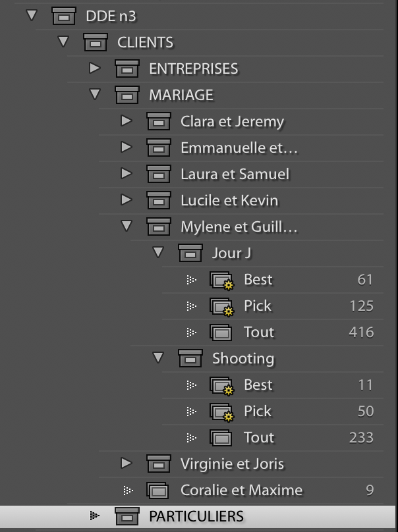This screenshot has width=398, height=532.
Task: Open the Tout collection under Jour J
Action: pyautogui.click(x=259, y=332)
